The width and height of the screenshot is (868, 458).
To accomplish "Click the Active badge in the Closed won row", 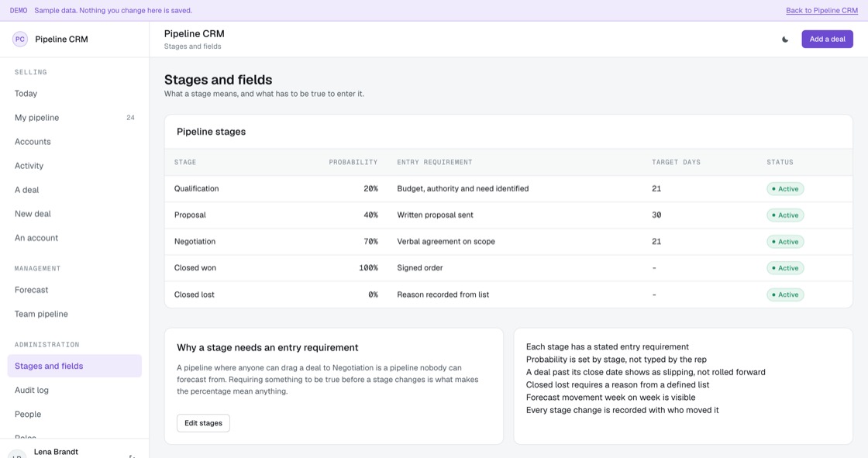I will (x=785, y=268).
